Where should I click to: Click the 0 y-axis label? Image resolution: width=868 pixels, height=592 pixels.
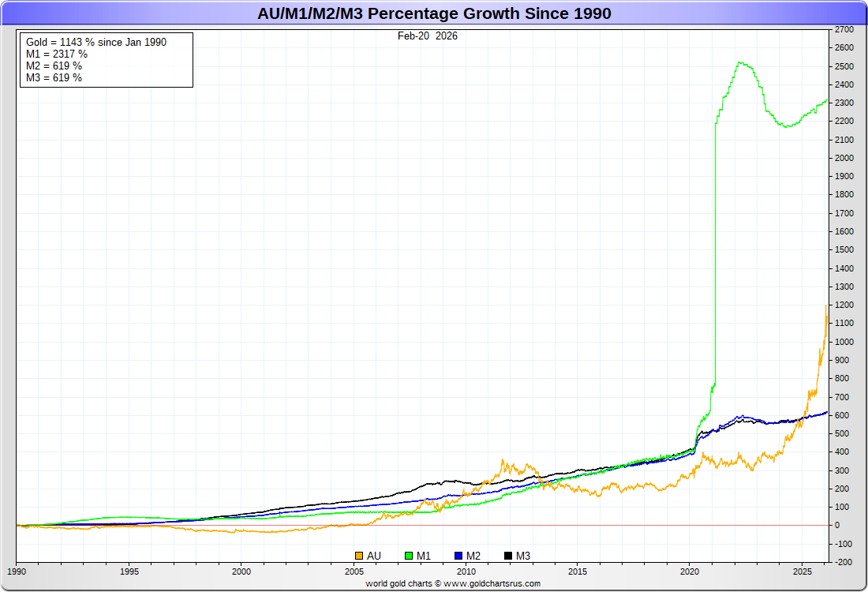pos(837,525)
